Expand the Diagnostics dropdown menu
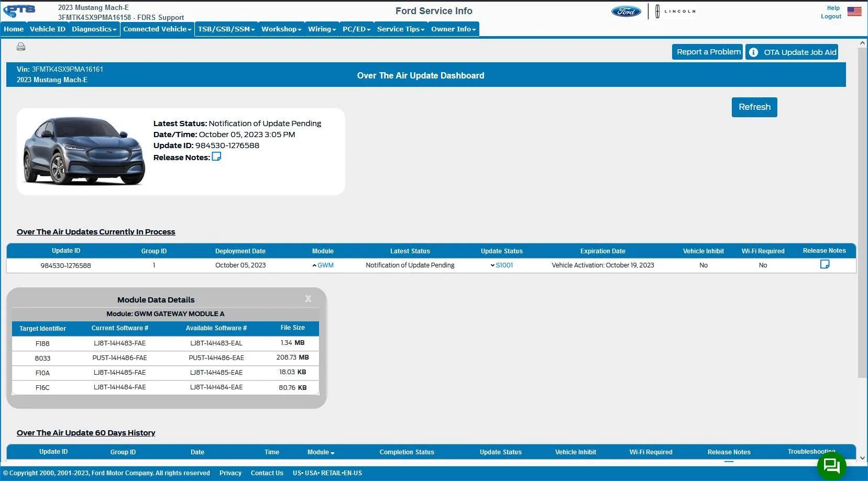Viewport: 868px width, 481px height. [x=94, y=29]
